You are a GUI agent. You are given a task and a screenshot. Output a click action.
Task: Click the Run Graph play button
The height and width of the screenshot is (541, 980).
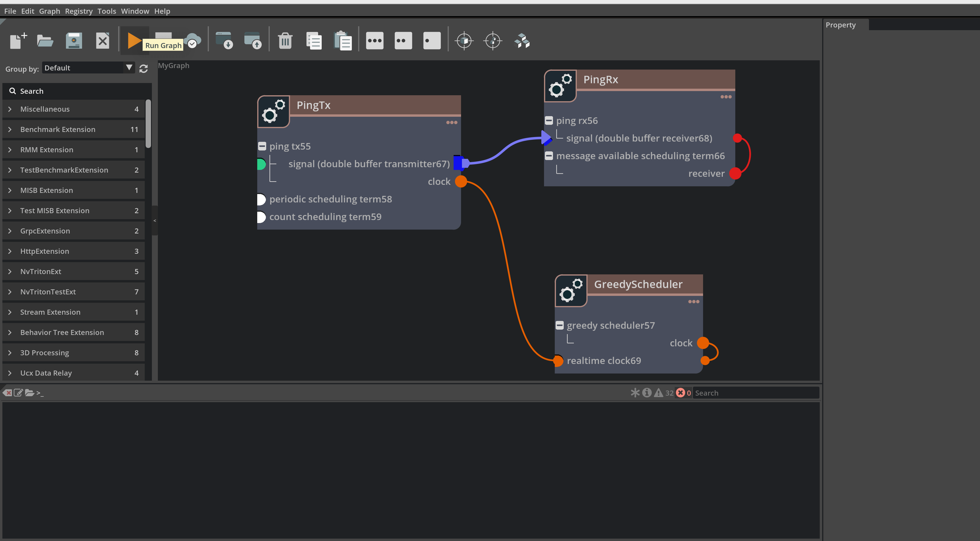133,40
